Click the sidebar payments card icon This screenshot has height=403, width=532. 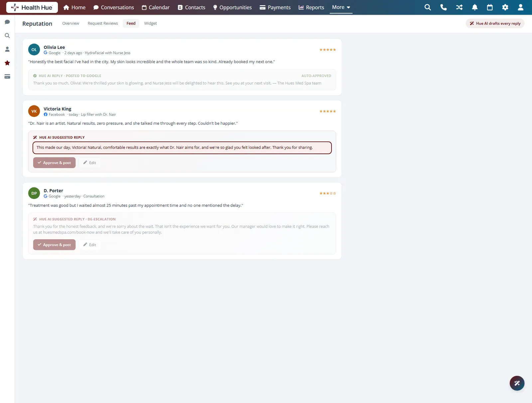click(x=7, y=76)
